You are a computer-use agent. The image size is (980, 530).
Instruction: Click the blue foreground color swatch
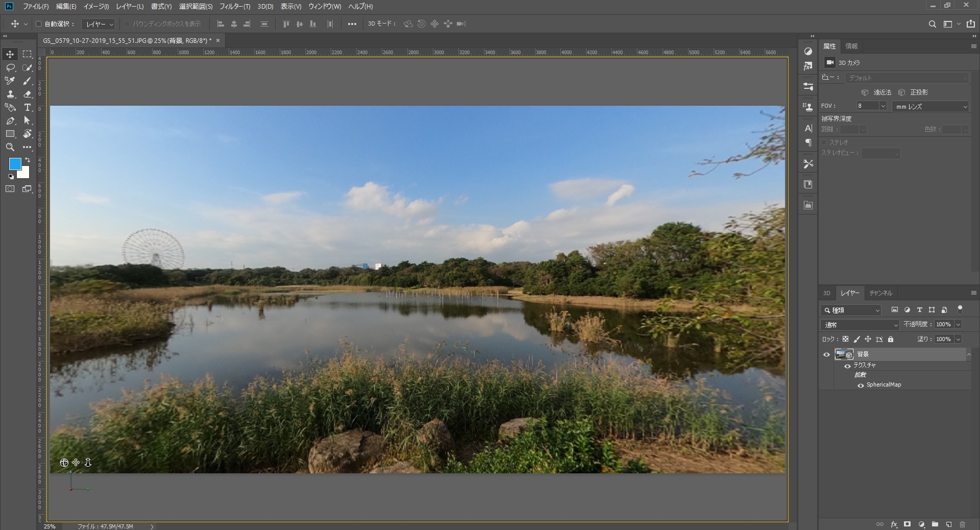click(14, 164)
